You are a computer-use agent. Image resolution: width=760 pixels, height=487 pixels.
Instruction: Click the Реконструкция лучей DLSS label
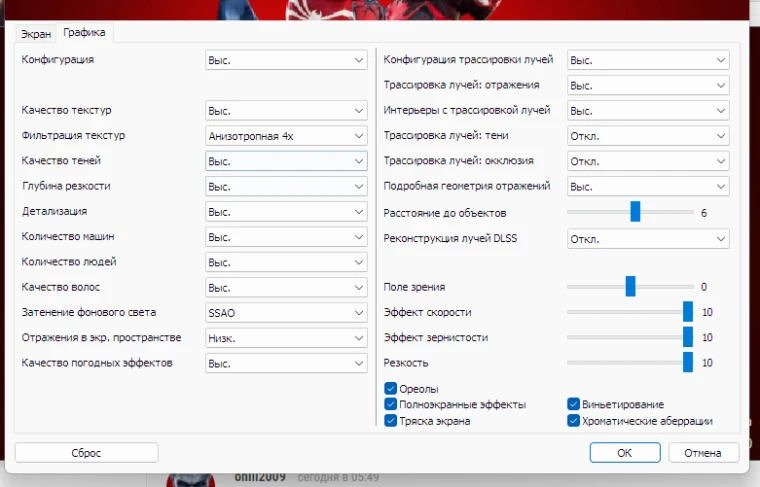450,238
